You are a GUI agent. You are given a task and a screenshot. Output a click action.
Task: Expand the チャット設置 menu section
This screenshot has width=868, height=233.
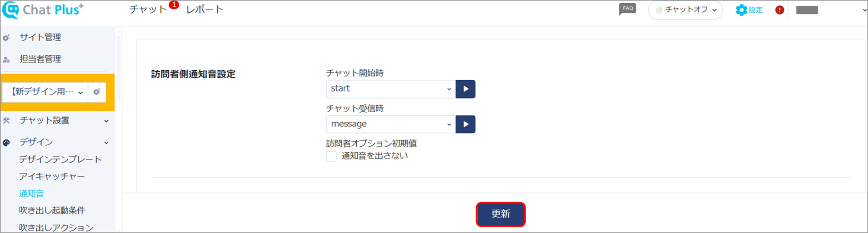pyautogui.click(x=57, y=121)
